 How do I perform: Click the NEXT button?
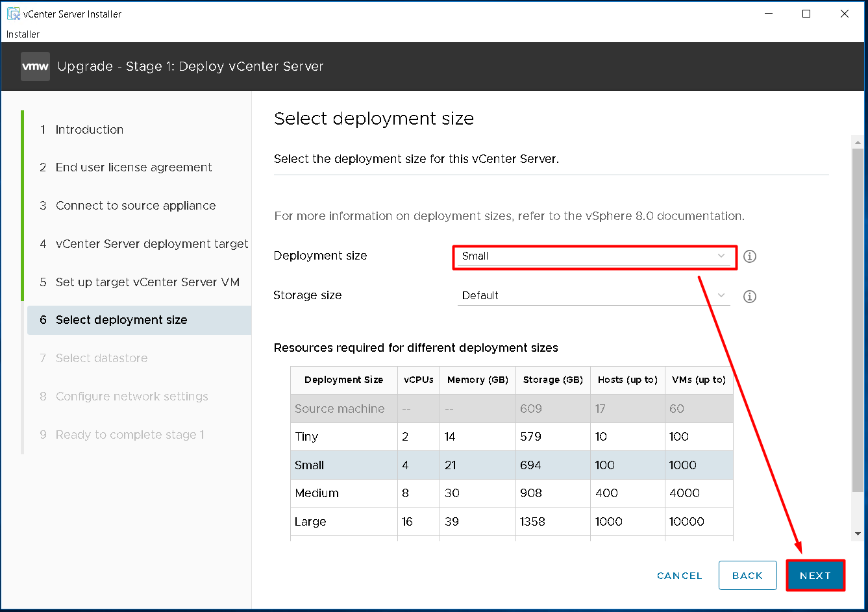click(x=815, y=576)
